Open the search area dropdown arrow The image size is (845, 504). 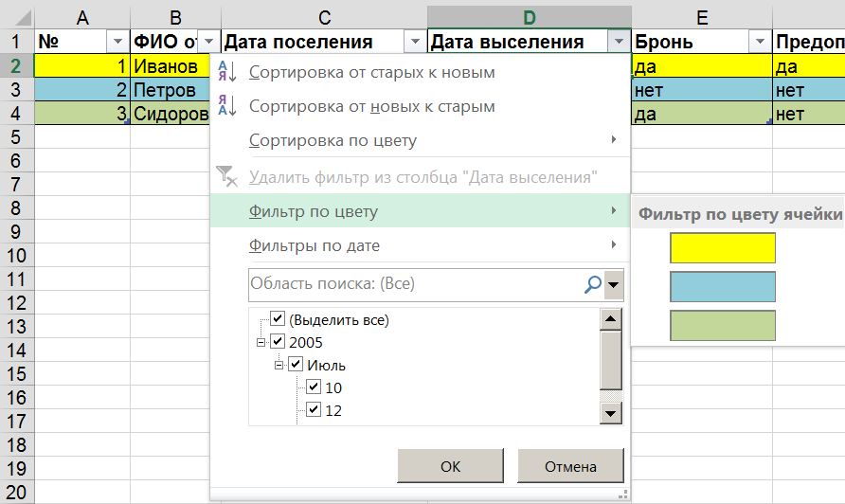click(x=613, y=284)
